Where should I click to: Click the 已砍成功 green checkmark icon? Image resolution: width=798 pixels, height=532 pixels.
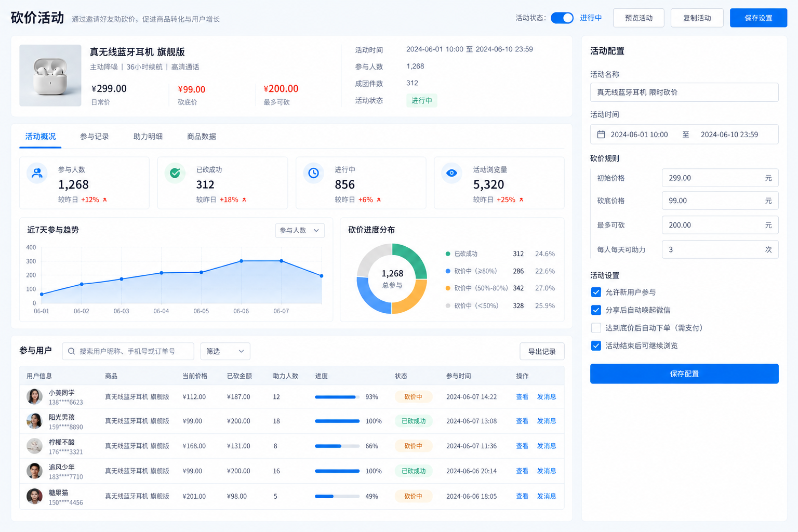click(175, 173)
